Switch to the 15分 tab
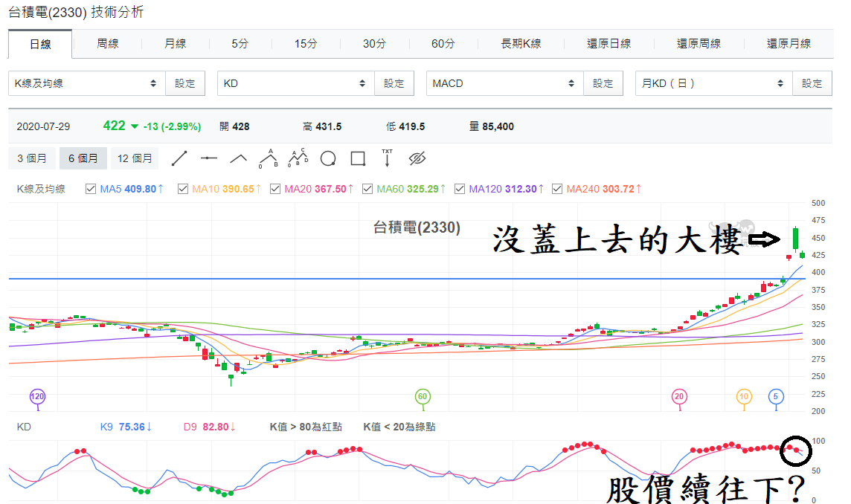Viewport: 851px width, 504px height. (306, 43)
